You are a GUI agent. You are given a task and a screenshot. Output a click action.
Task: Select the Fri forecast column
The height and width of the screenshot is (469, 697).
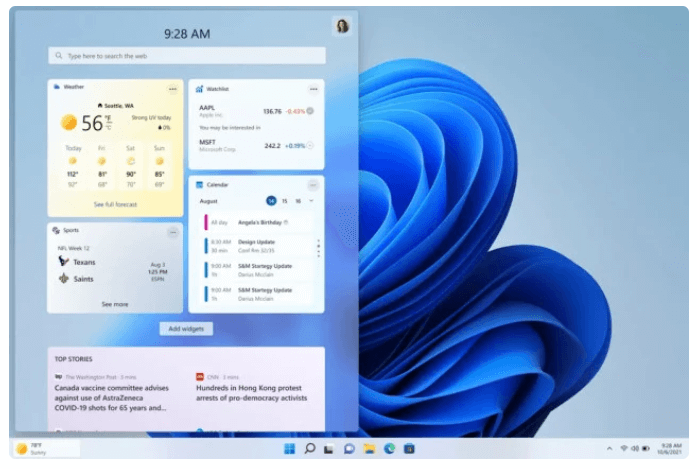102,166
